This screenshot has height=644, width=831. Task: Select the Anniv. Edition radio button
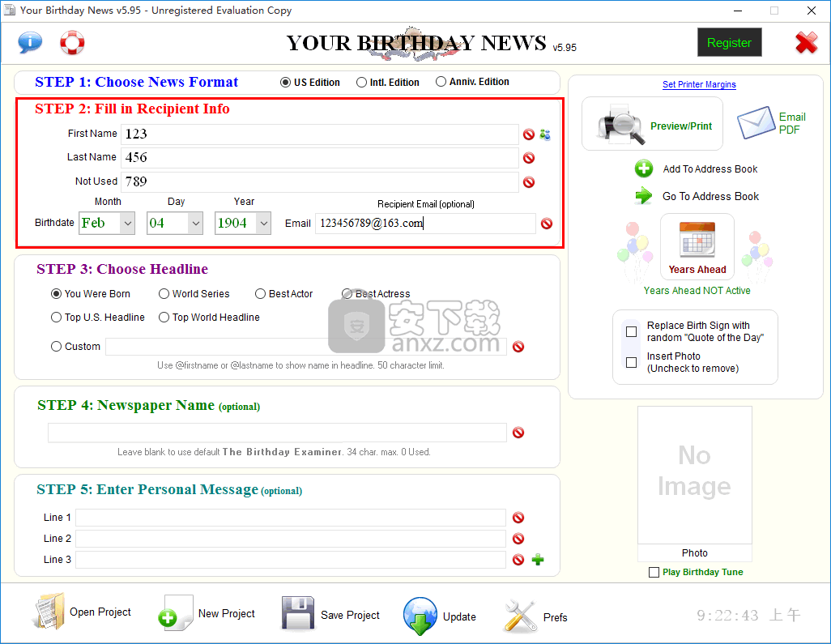441,82
